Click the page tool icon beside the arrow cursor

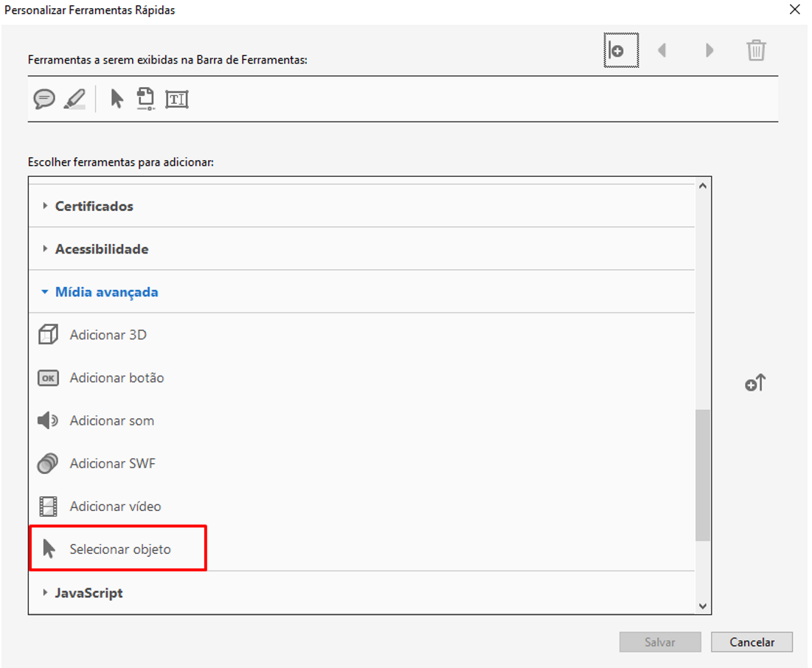146,99
